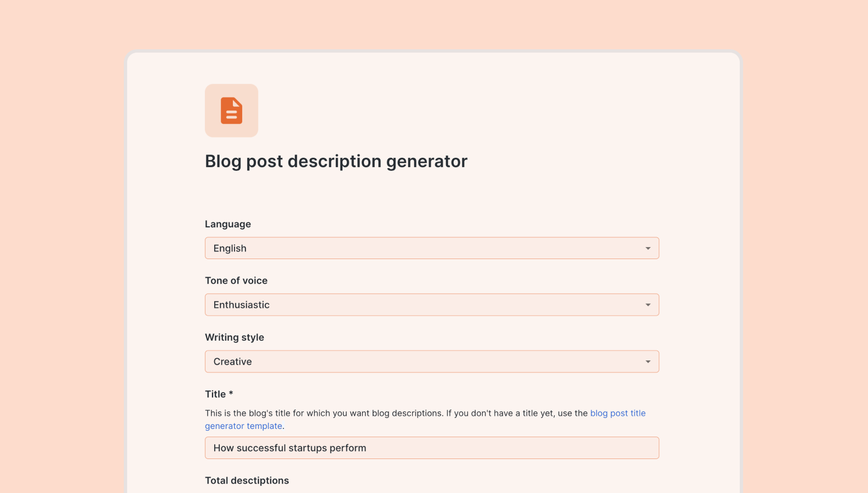The image size is (868, 493).
Task: Open the dropdown showing English
Action: tap(431, 249)
